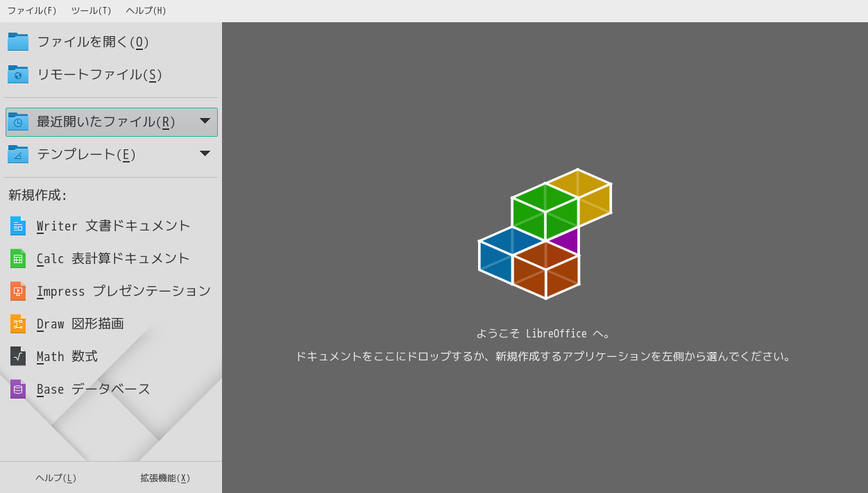The image size is (868, 493).
Task: Click the Writer document icon
Action: (18, 226)
